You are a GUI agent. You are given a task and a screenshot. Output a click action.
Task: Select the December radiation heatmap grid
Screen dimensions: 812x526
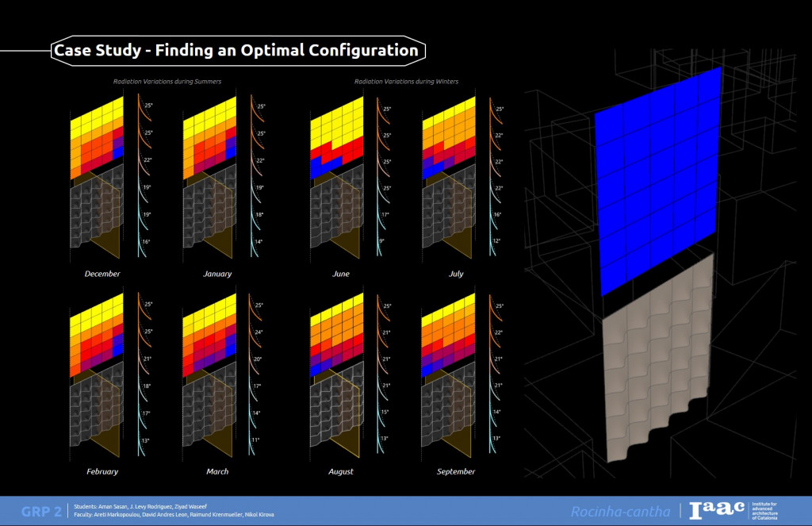coord(98,136)
